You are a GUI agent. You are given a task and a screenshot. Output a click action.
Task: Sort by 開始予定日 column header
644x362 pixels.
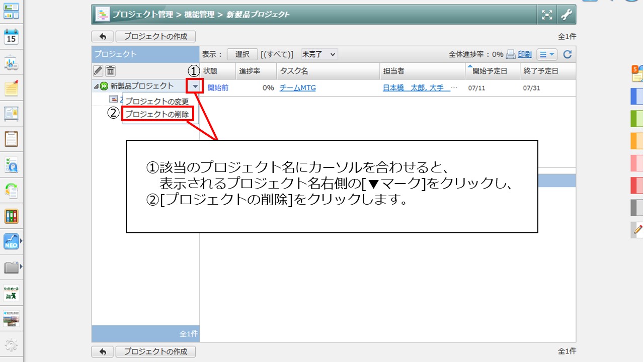coord(489,71)
